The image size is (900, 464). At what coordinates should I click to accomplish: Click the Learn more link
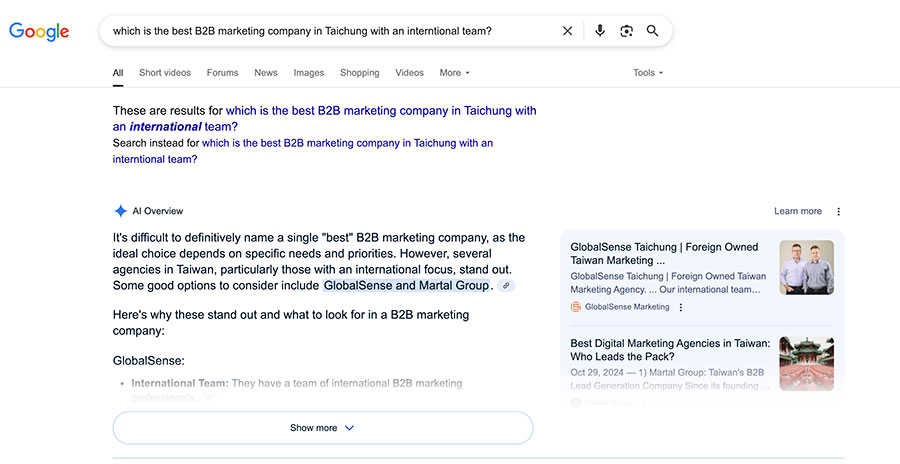tap(797, 212)
